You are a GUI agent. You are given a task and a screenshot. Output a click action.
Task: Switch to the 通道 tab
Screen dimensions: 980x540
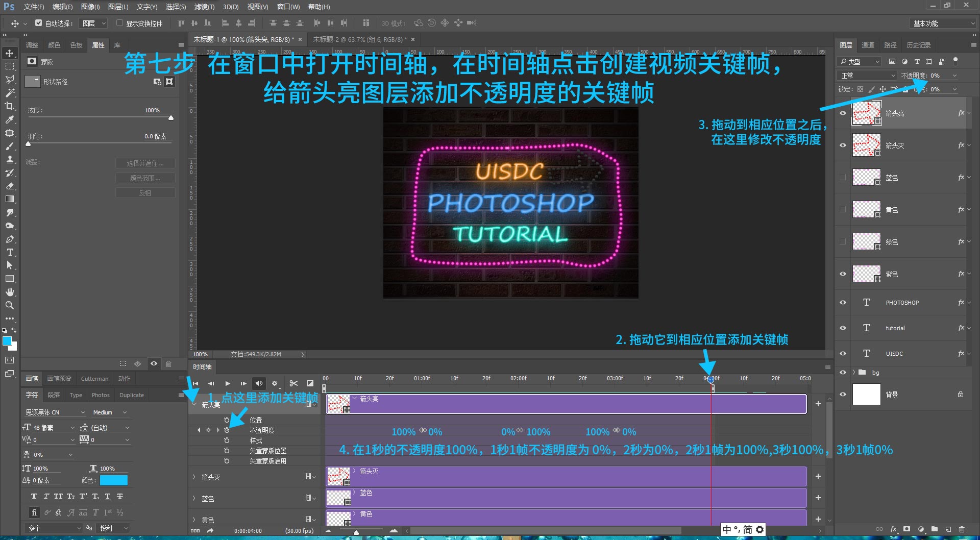(x=868, y=45)
